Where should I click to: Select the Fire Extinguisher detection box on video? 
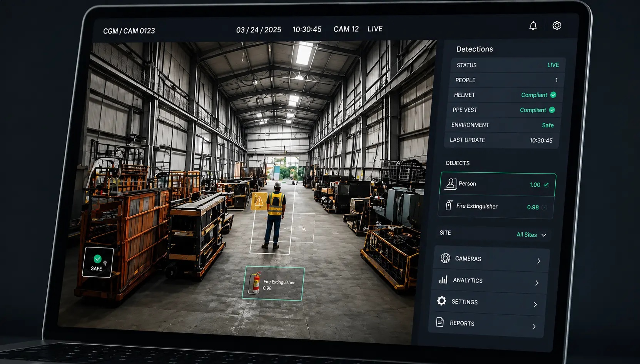coord(273,283)
